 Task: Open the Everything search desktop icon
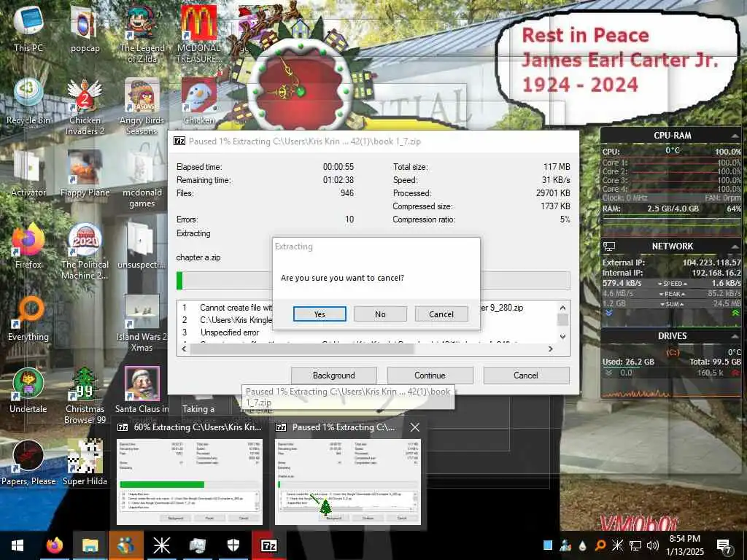28,319
